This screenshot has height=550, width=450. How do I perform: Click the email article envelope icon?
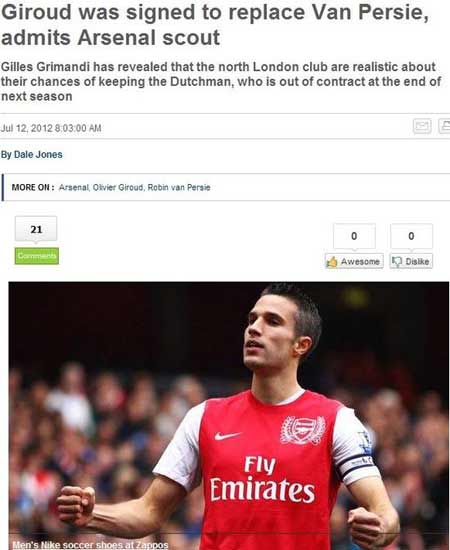[422, 126]
